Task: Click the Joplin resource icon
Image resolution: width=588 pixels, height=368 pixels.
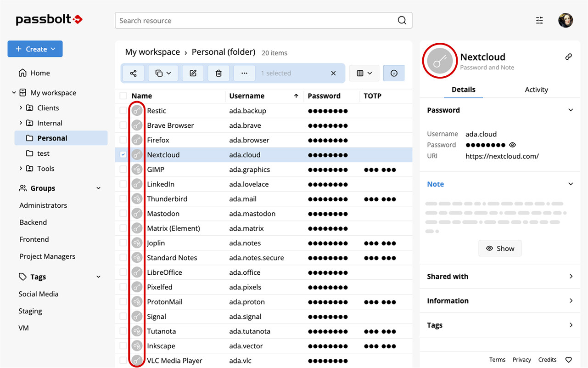Action: coord(137,243)
